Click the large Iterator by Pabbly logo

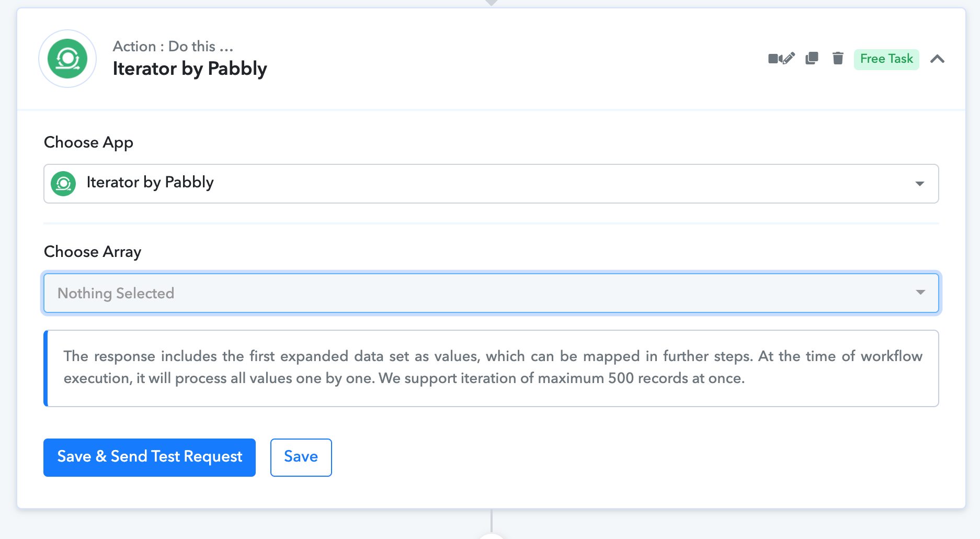coord(67,59)
